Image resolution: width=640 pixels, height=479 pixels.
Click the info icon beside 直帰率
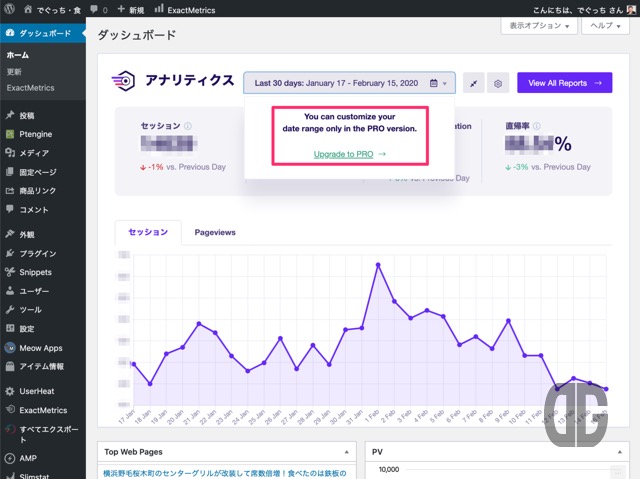coord(537,126)
